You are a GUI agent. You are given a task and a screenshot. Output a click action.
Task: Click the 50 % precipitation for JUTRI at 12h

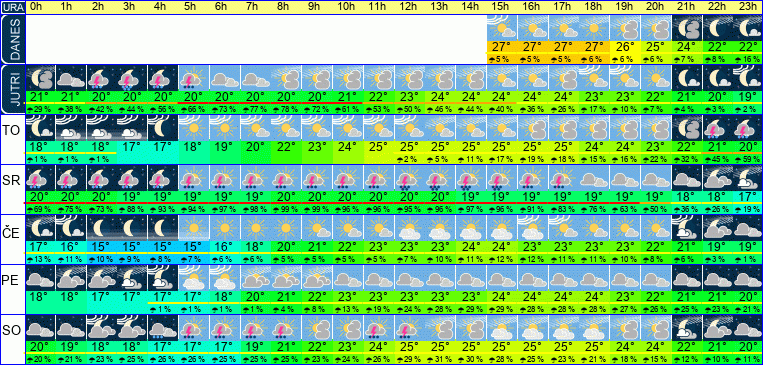(409, 110)
